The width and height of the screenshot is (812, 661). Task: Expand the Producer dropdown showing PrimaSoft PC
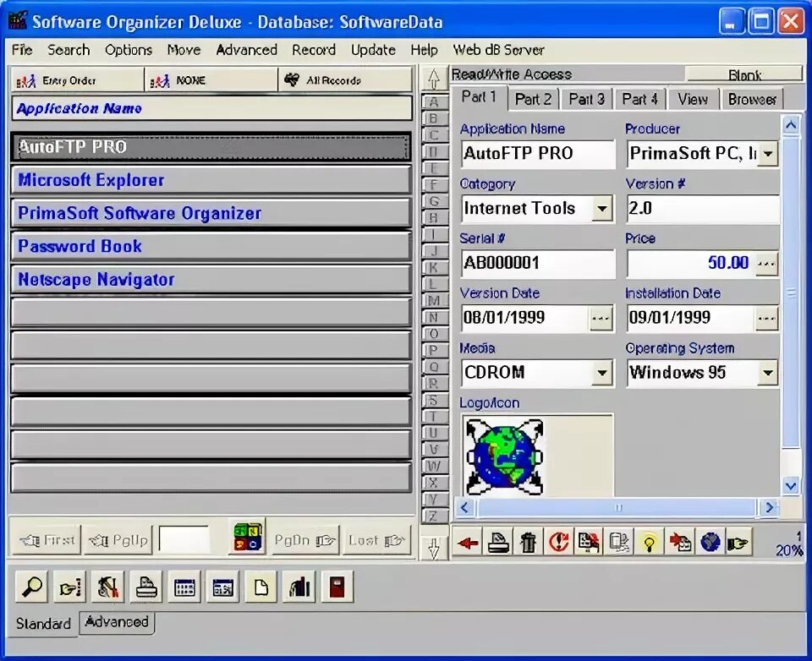coord(768,154)
